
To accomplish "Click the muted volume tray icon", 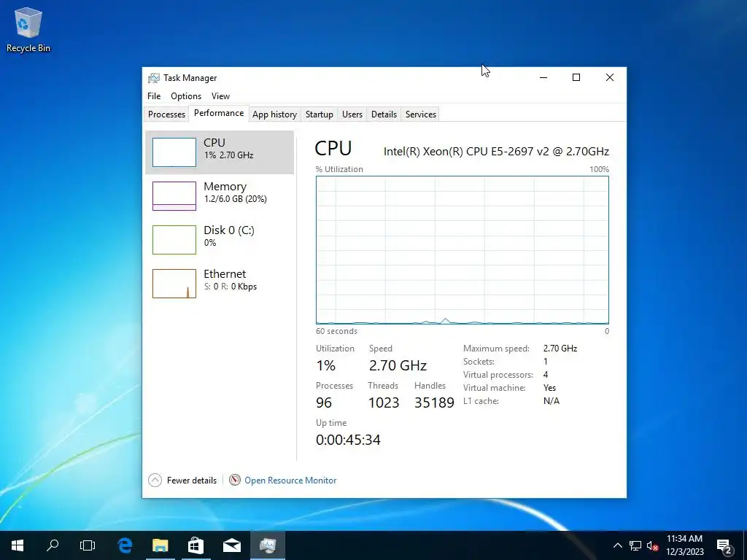I will [x=652, y=545].
